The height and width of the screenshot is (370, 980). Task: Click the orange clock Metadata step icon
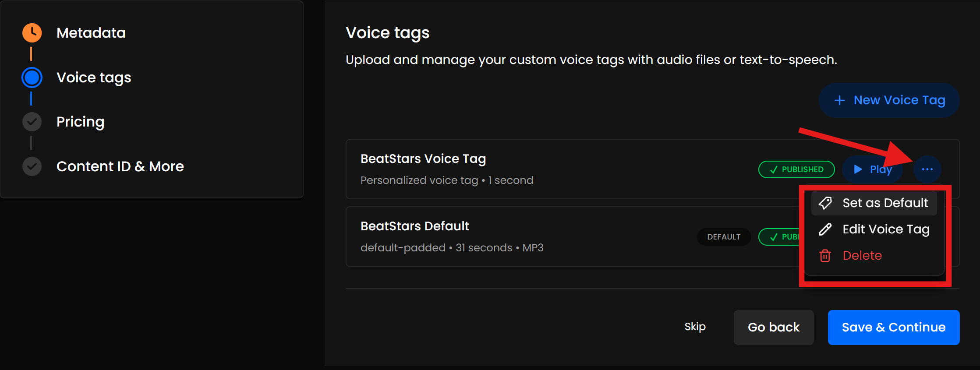[32, 33]
